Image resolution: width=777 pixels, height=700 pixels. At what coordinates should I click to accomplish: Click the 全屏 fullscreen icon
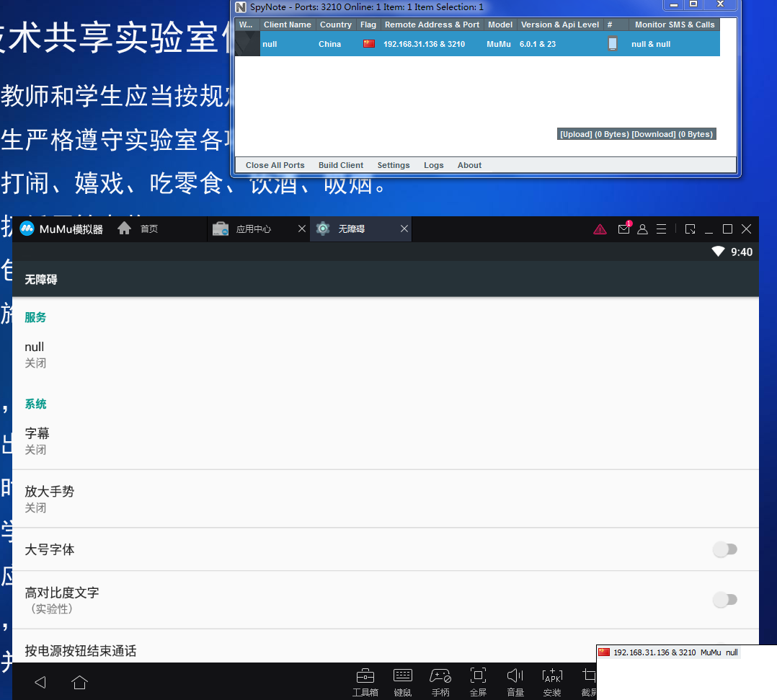478,682
